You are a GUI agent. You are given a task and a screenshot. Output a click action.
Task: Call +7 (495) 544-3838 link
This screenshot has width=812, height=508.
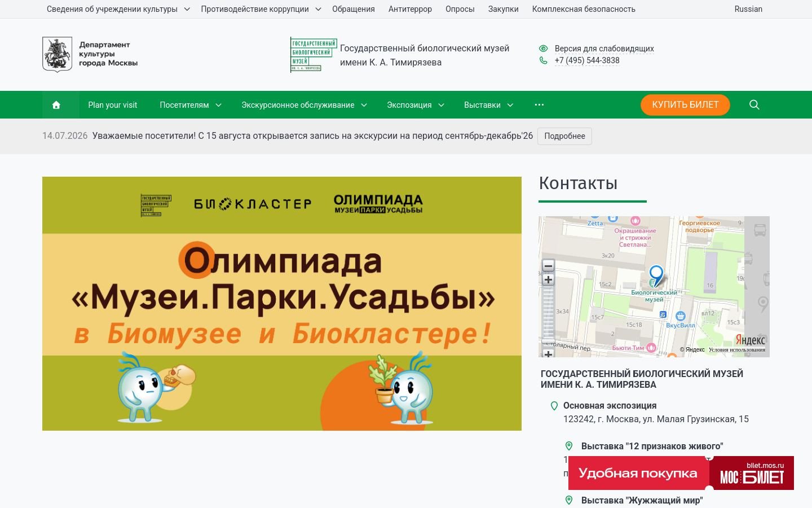(x=587, y=60)
